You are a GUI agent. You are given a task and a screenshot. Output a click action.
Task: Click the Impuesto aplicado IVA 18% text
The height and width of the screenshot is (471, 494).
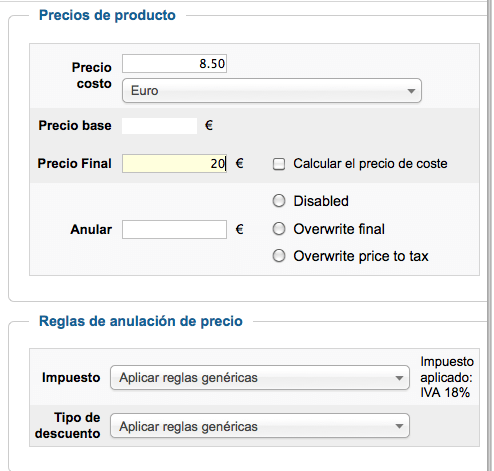tap(447, 377)
